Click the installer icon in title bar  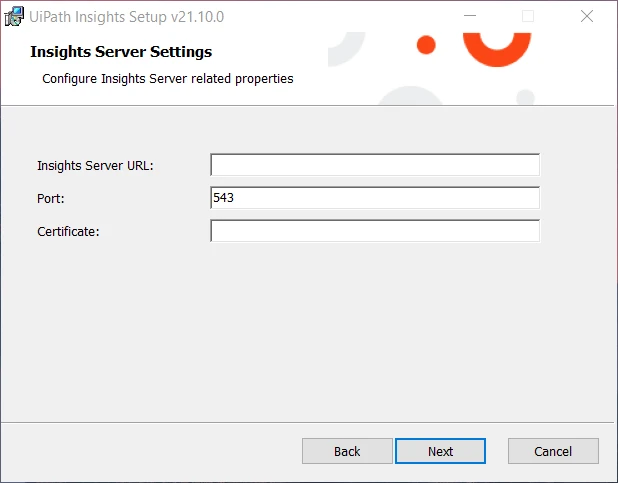tap(14, 17)
